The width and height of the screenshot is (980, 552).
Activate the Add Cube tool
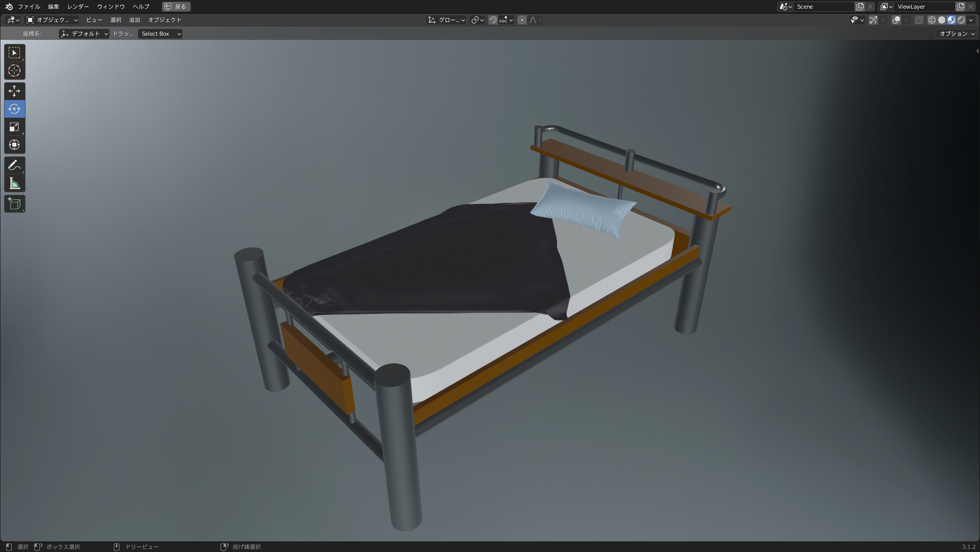click(x=15, y=203)
